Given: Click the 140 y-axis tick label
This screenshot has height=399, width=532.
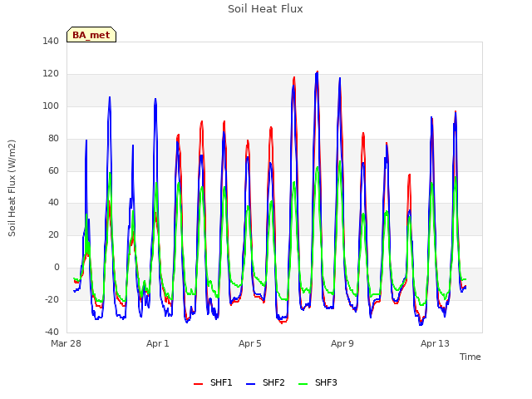Looking at the screenshot, I should (51, 41).
